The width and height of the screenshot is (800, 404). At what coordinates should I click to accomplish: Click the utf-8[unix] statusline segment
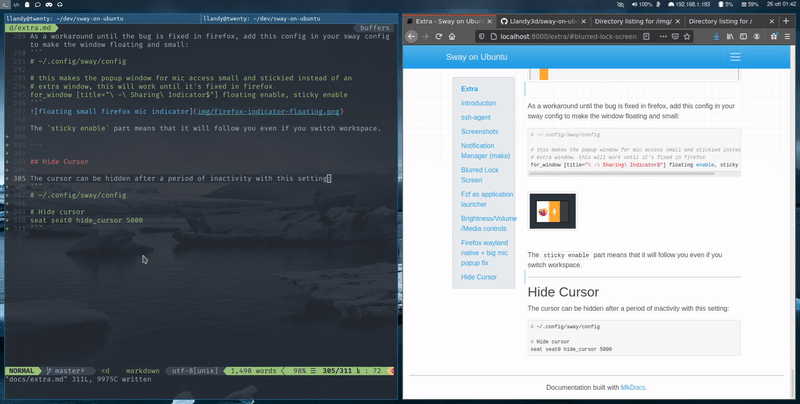point(195,371)
